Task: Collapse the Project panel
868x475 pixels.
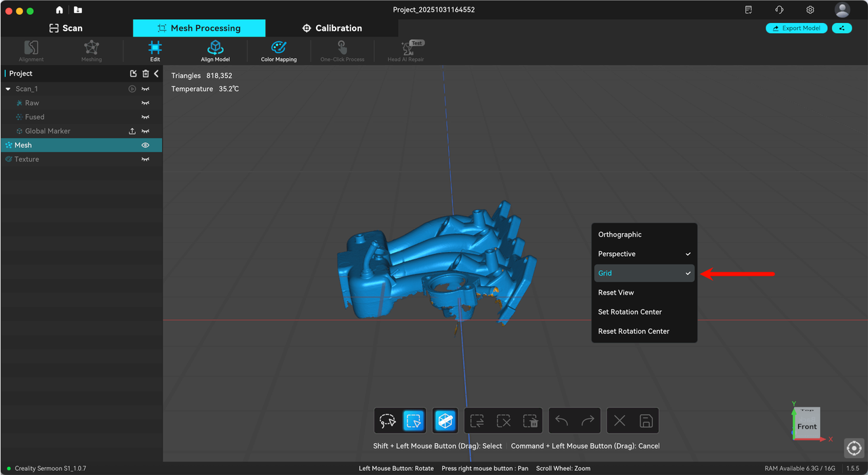Action: [x=156, y=73]
